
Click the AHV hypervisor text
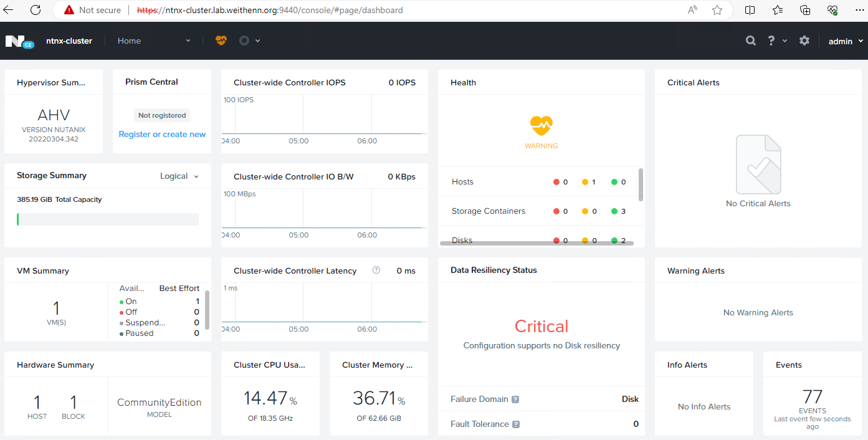click(x=54, y=115)
